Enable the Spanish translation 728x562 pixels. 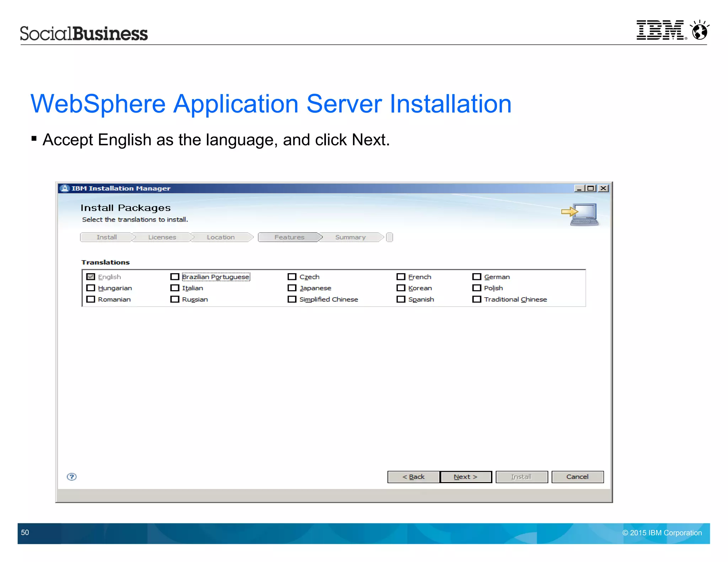(x=401, y=299)
